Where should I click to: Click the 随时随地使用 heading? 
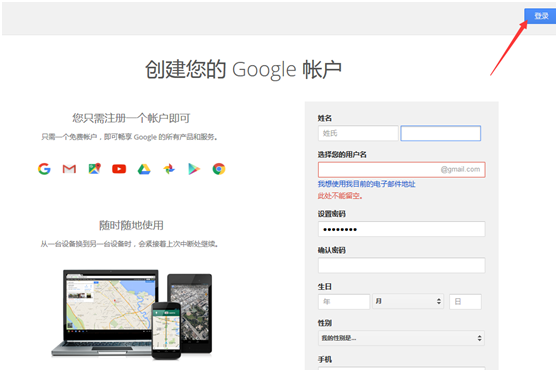click(x=131, y=225)
